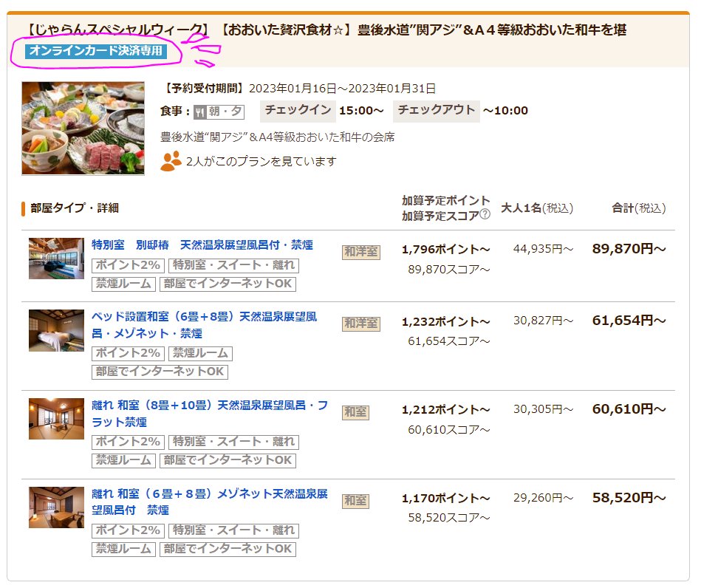Select the 58,520円 total price
The image size is (701, 588).
tap(629, 498)
